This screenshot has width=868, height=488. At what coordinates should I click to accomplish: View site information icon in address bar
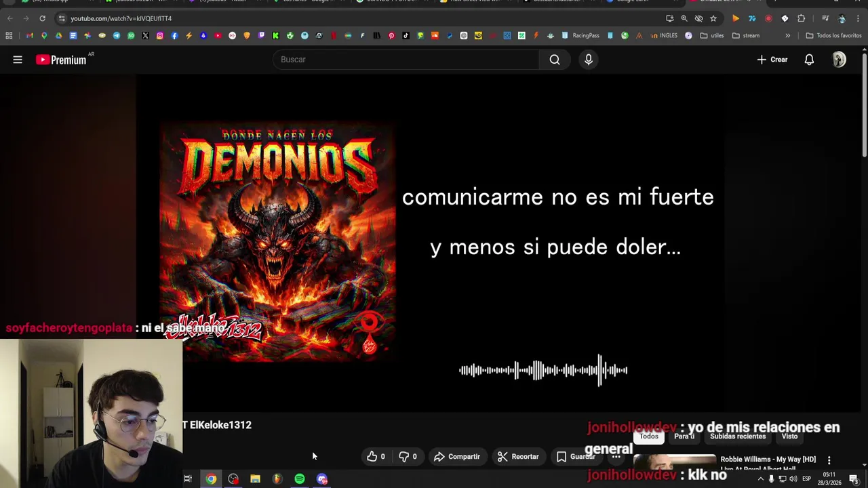pos(62,18)
